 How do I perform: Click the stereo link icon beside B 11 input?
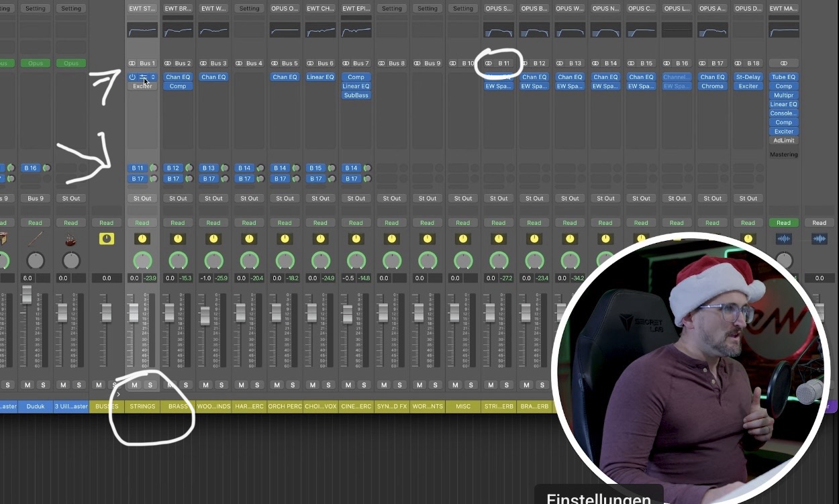coord(489,63)
